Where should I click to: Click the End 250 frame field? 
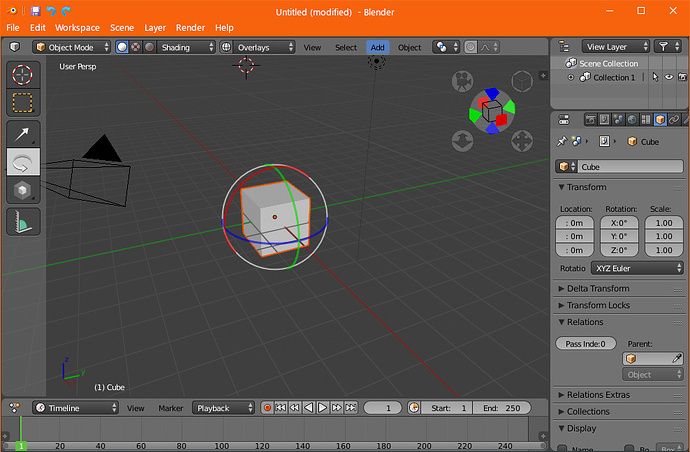coord(502,408)
